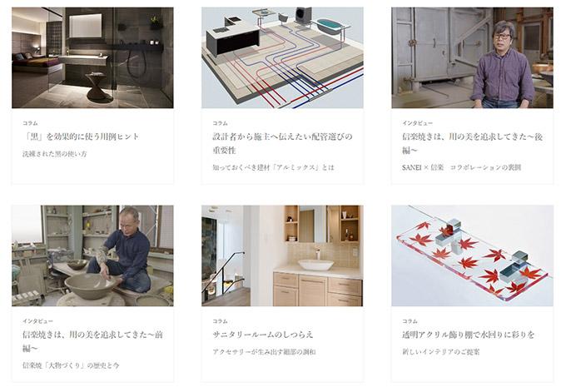This screenshot has height=392, width=566.
Task: Select subtitle アクセサリーが生み出す細部の調和
Action: [264, 351]
